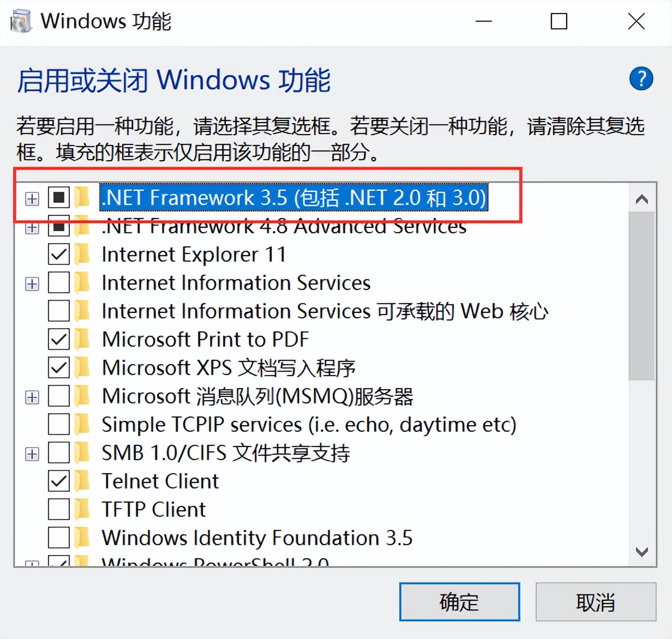Click the folder icon next to TFTP Client
Image resolution: width=672 pixels, height=639 pixels.
83,510
